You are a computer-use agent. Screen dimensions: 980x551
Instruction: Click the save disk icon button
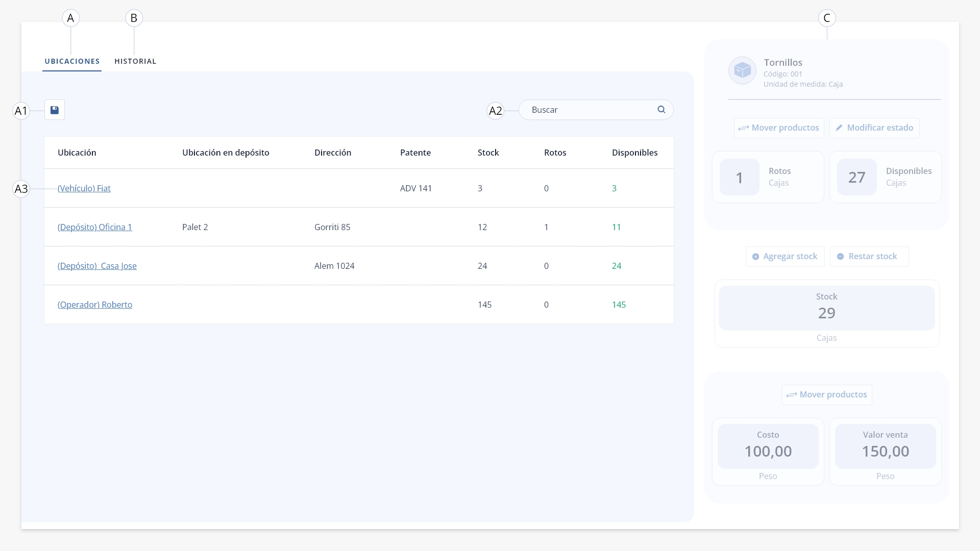pos(55,110)
